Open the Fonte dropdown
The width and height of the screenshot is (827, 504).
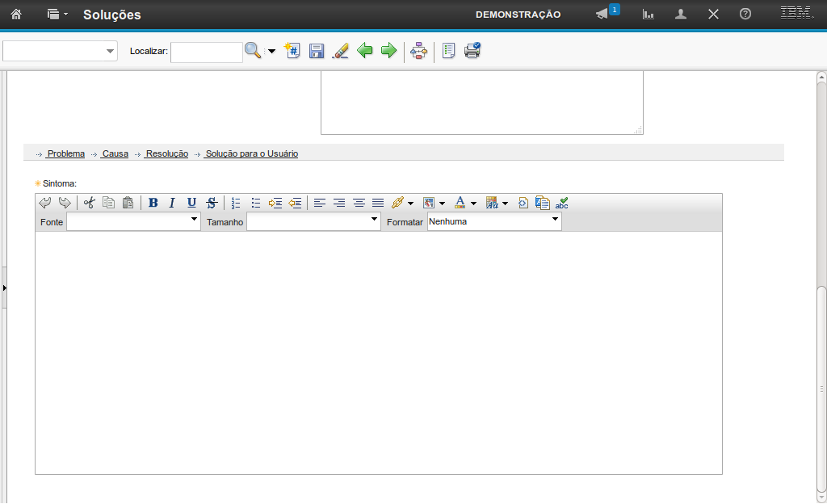point(133,221)
